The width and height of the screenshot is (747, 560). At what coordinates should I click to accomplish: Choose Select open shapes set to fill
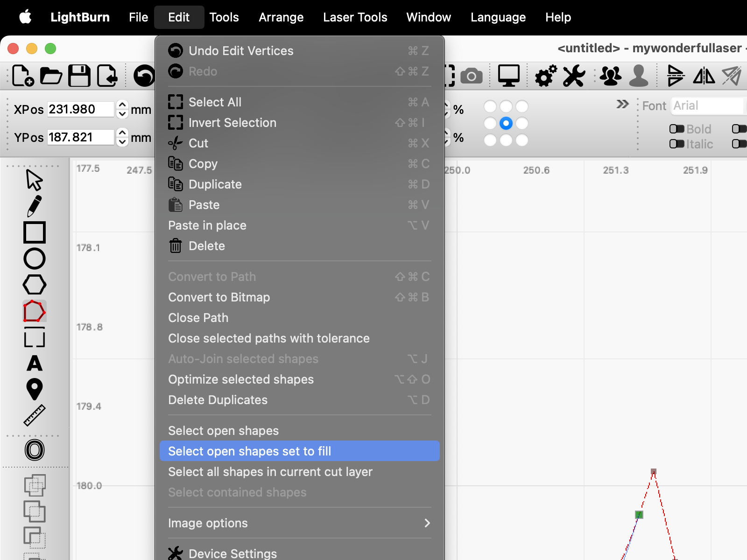(x=299, y=451)
